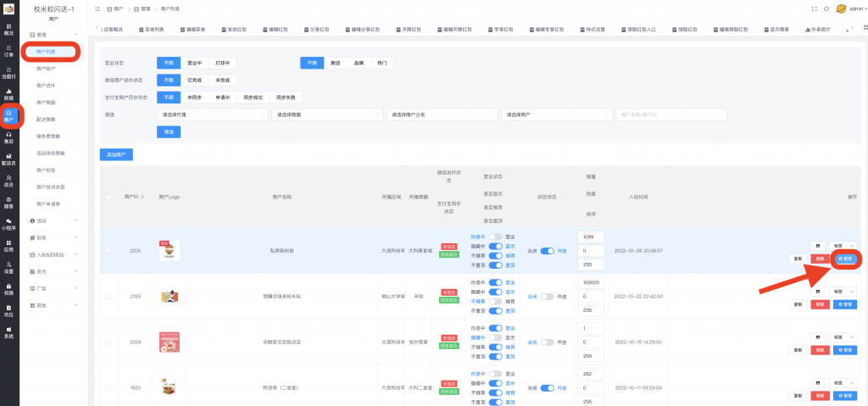Click the 添加商户 button
This screenshot has width=868, height=406.
(x=116, y=154)
